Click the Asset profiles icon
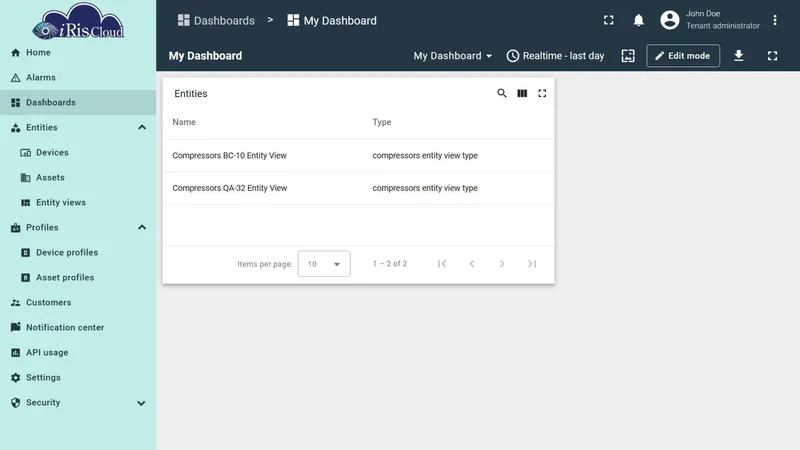800x450 pixels. click(x=26, y=278)
